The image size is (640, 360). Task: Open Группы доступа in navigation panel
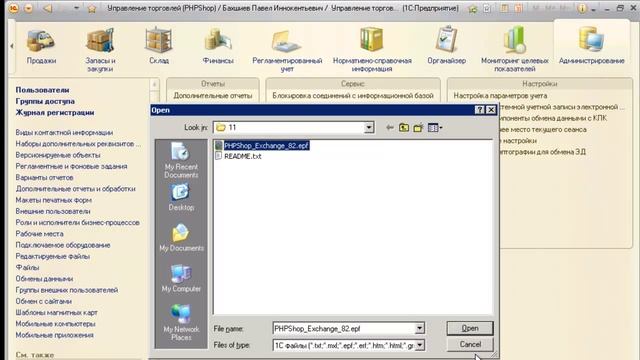point(45,101)
